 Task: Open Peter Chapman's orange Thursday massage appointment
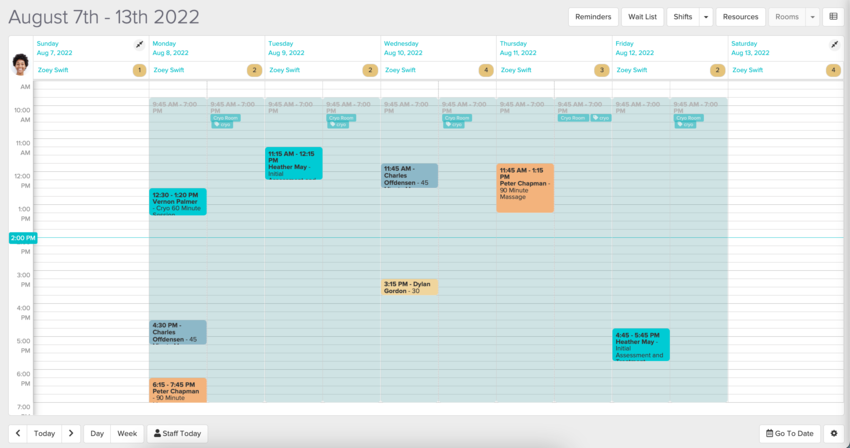pos(524,188)
